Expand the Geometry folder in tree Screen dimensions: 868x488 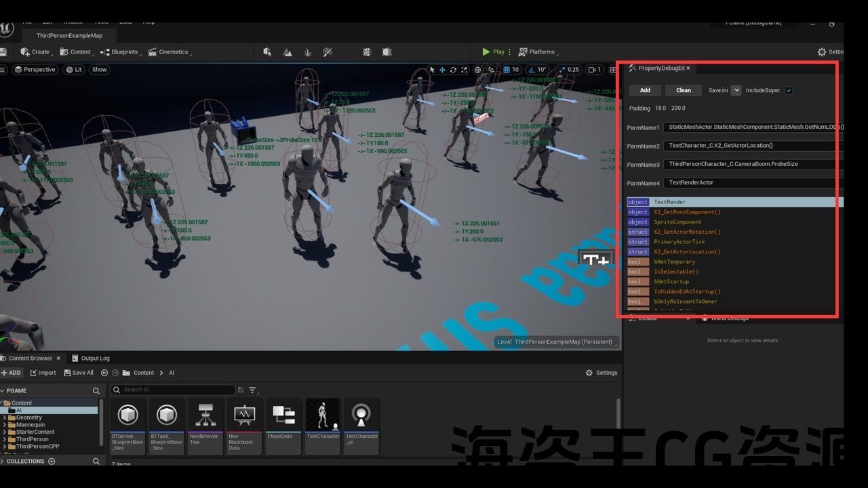tap(5, 418)
